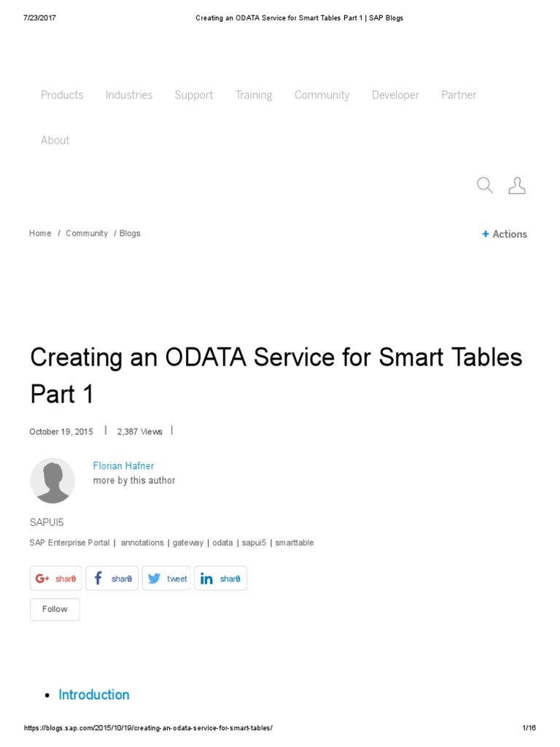
Task: Open the Developer navigation item
Action: [x=395, y=96]
